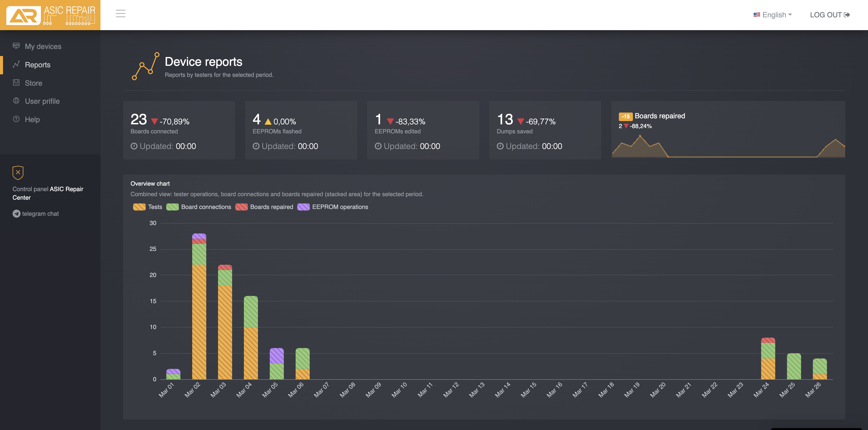Screen dimensions: 868x430
Task: Click the Device reports header chart icon
Action: [146, 66]
